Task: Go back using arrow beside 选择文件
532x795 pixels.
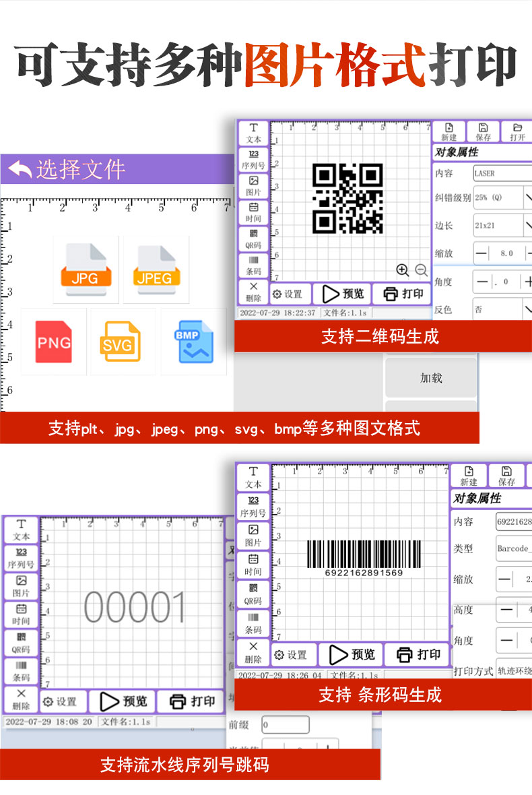Action: pyautogui.click(x=20, y=170)
